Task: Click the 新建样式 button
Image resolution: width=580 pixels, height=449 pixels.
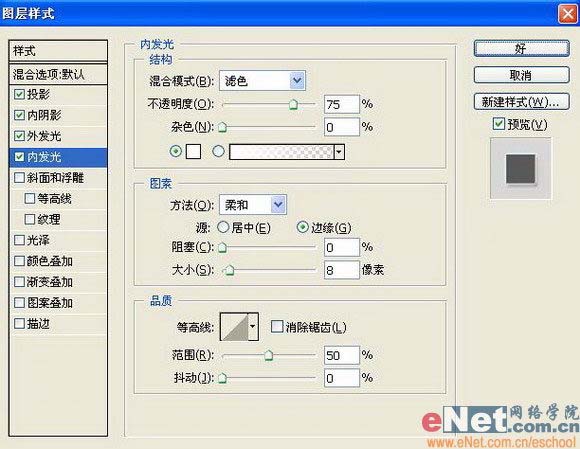Action: tap(522, 102)
